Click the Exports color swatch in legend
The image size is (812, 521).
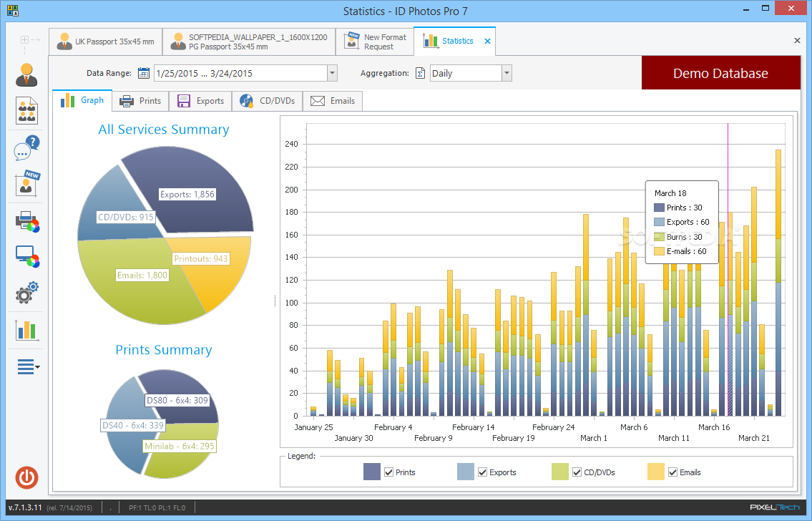click(466, 472)
